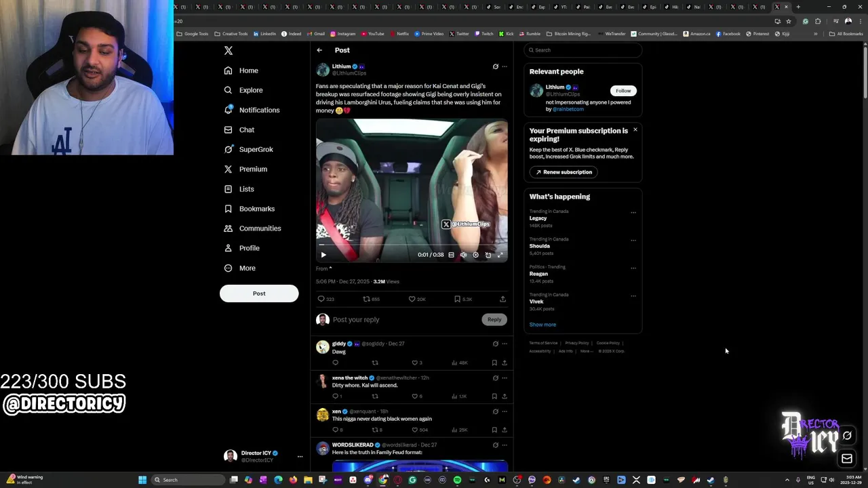Open Communities in the sidebar
This screenshot has height=488, width=868.
(252, 228)
